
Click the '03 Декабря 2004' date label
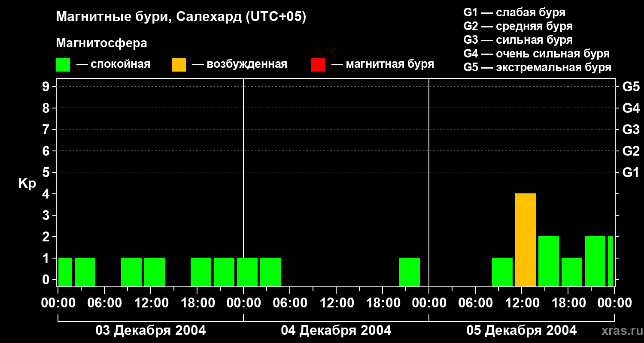[x=150, y=331]
